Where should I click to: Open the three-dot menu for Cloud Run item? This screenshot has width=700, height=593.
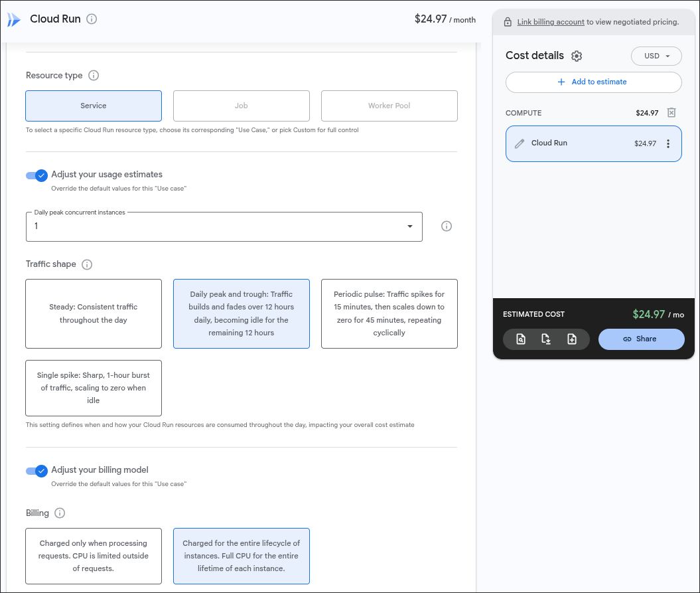click(x=668, y=143)
